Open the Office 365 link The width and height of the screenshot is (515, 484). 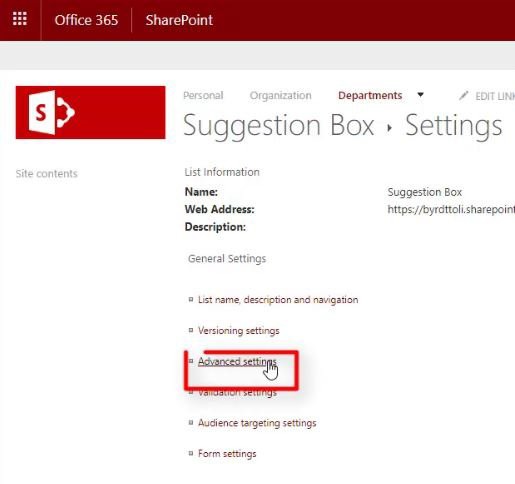pos(86,20)
